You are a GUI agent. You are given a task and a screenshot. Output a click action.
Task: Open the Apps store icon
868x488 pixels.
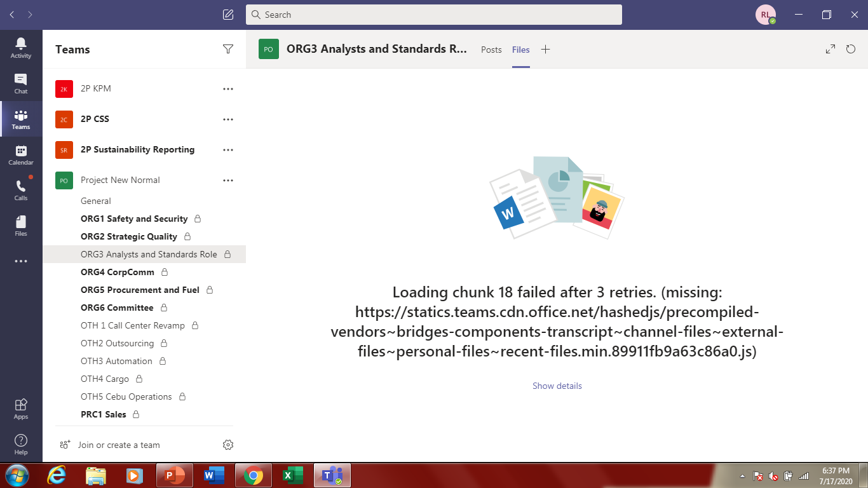pos(21,409)
